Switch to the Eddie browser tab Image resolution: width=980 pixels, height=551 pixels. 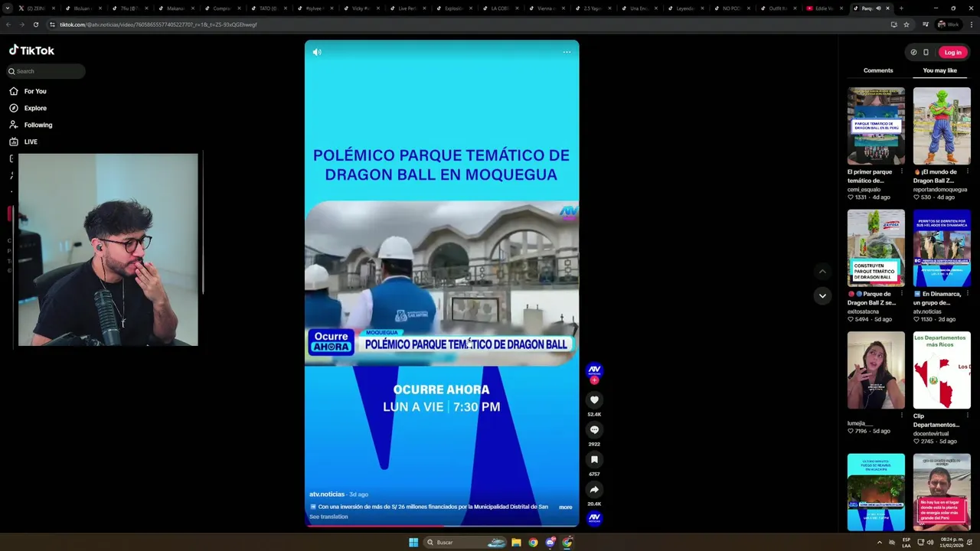click(825, 8)
